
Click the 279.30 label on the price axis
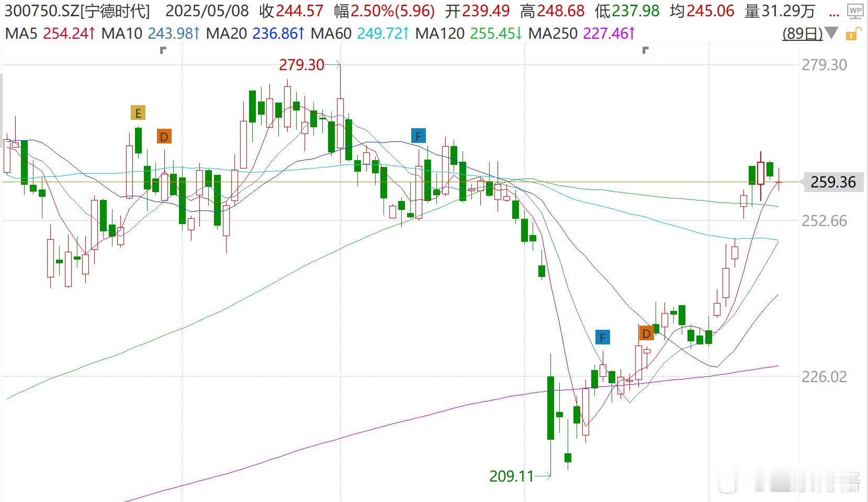824,65
